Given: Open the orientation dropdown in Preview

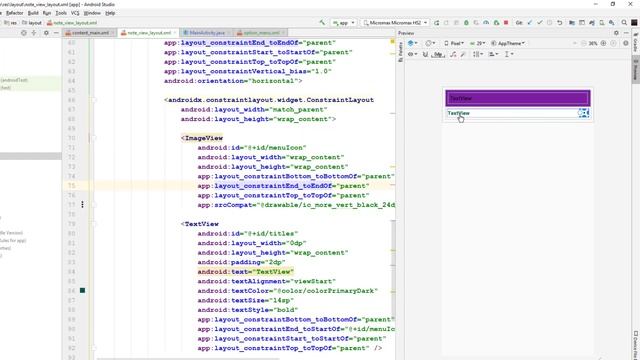Looking at the screenshot, I should click(x=430, y=43).
